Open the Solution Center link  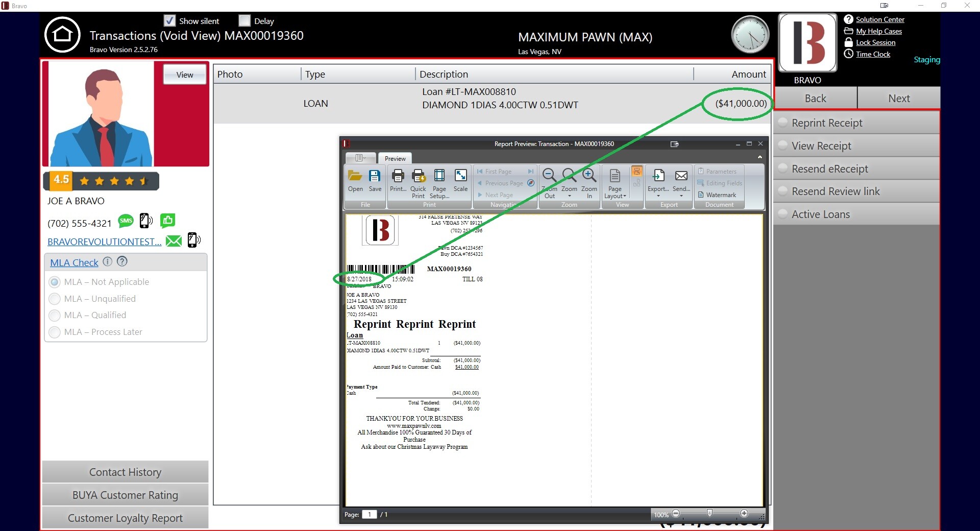coord(880,19)
